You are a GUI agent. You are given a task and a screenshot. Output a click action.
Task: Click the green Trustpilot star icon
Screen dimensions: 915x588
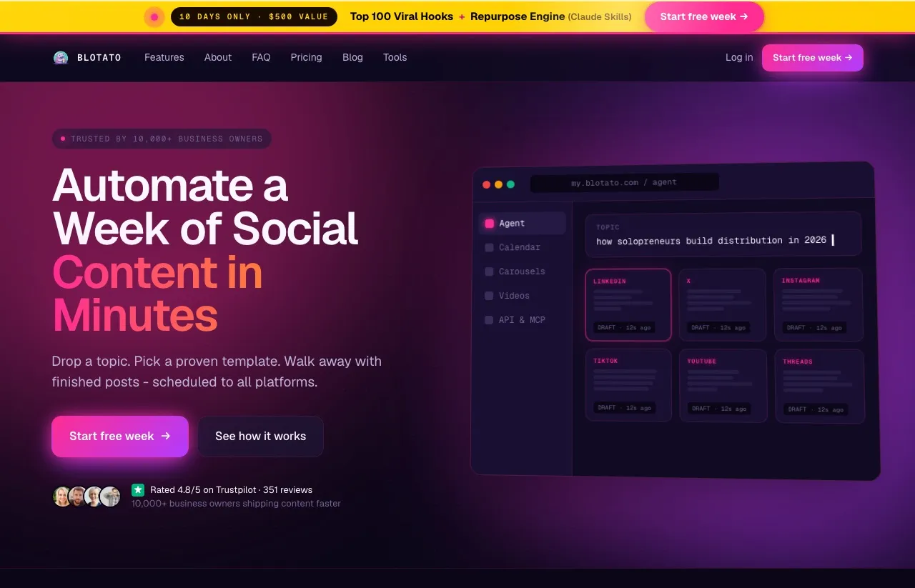tap(138, 490)
